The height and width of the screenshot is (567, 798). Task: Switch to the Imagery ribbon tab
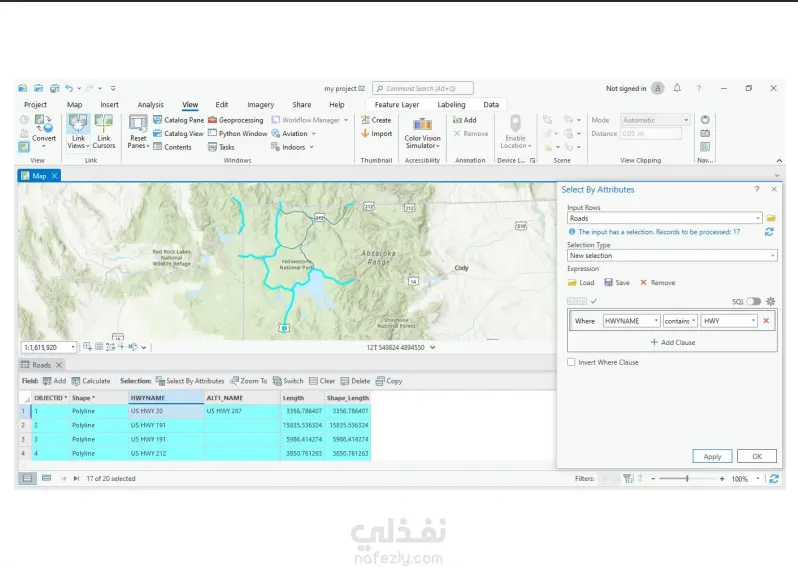pyautogui.click(x=261, y=104)
